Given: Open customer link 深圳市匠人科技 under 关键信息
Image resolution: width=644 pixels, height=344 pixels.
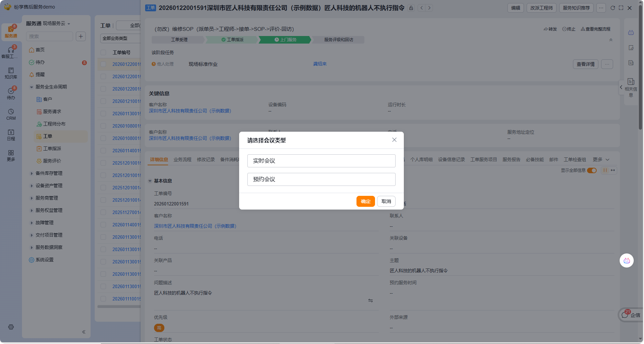Looking at the screenshot, I should 190,111.
